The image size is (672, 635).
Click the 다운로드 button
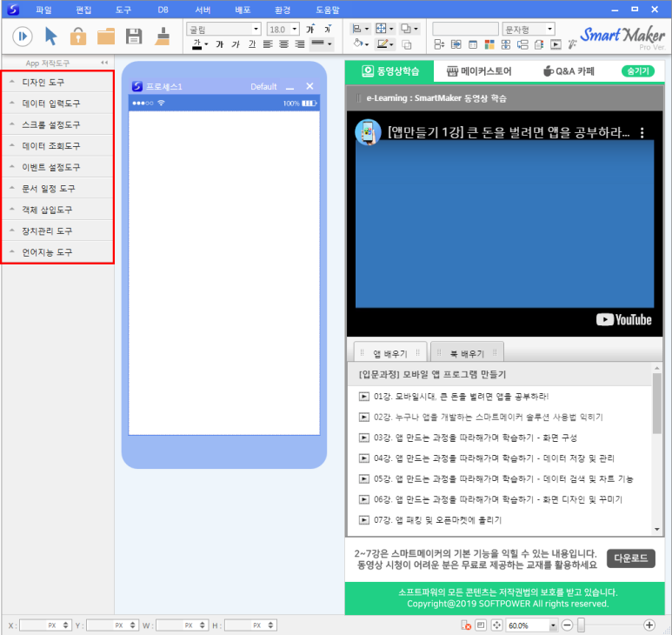630,558
